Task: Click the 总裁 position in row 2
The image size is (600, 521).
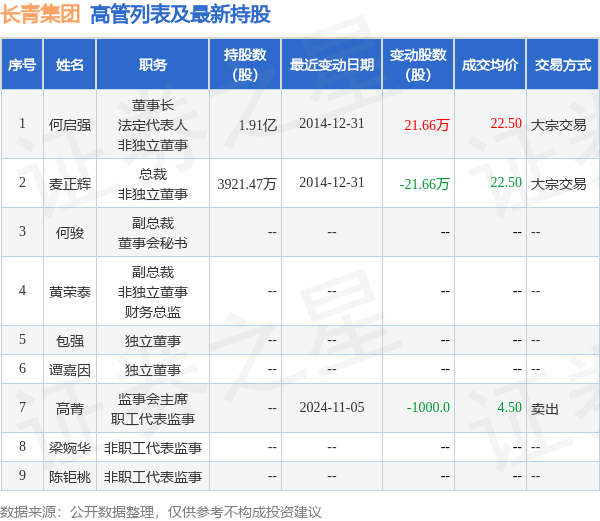Action: click(153, 174)
